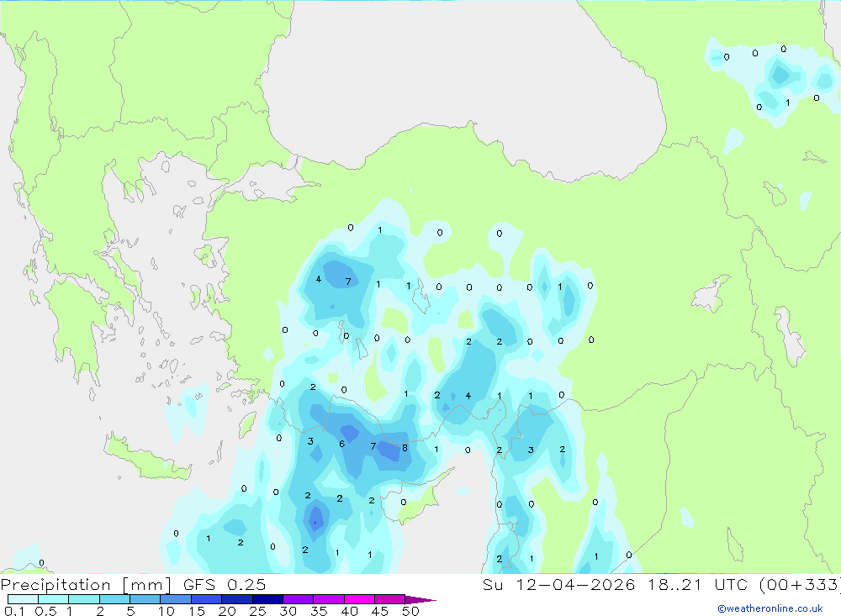Click the 20–25 mm legend color swatch

(x=237, y=599)
